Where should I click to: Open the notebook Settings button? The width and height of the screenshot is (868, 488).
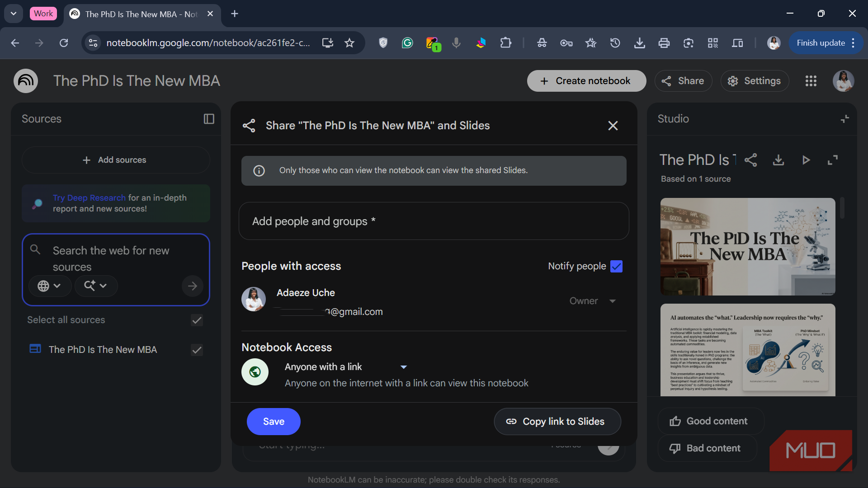755,81
